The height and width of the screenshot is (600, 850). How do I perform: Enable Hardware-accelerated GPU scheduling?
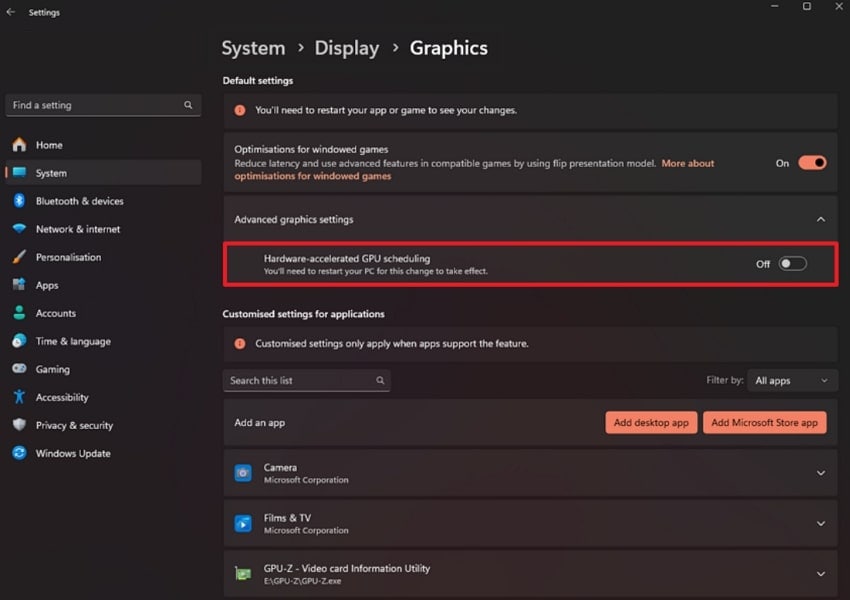click(x=793, y=263)
